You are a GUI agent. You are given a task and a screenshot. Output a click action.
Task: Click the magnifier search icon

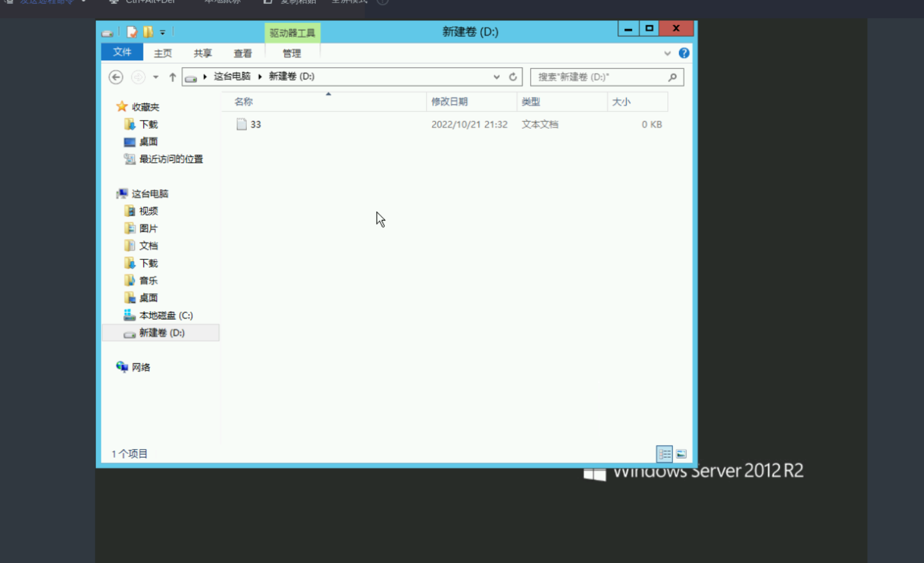672,77
